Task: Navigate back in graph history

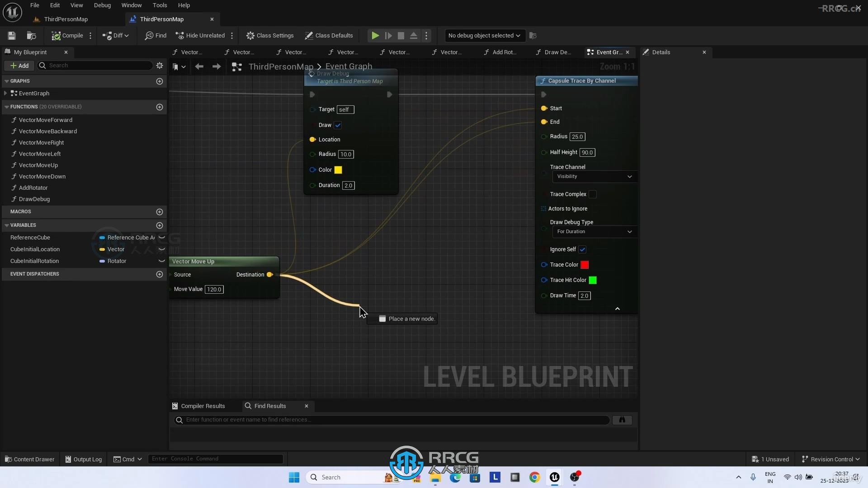Action: 199,67
